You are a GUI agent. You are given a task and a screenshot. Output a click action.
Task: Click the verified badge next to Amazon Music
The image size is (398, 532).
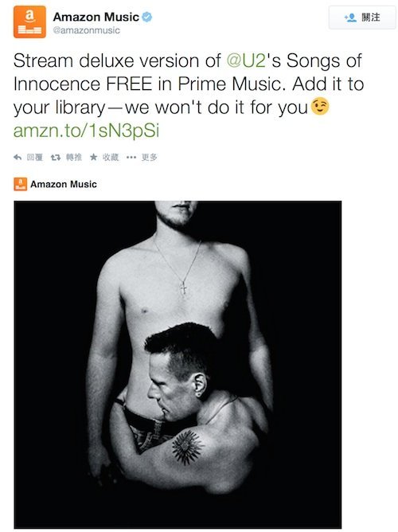(146, 17)
